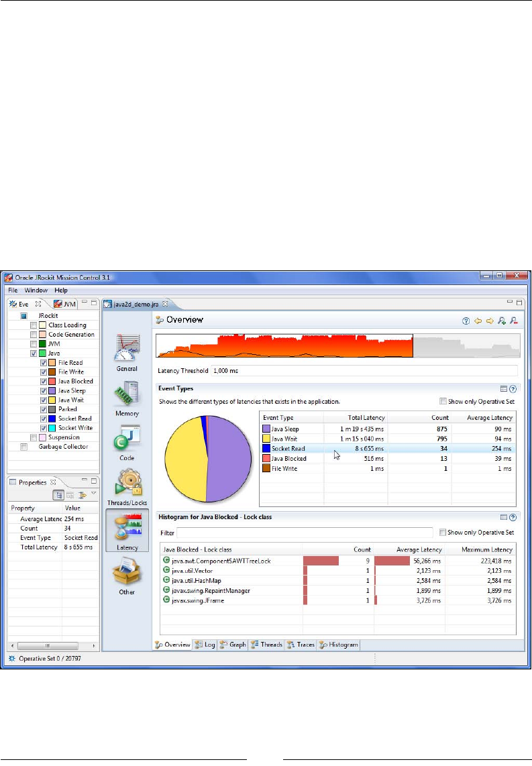Navigate back with the left arrow icon

[x=478, y=321]
